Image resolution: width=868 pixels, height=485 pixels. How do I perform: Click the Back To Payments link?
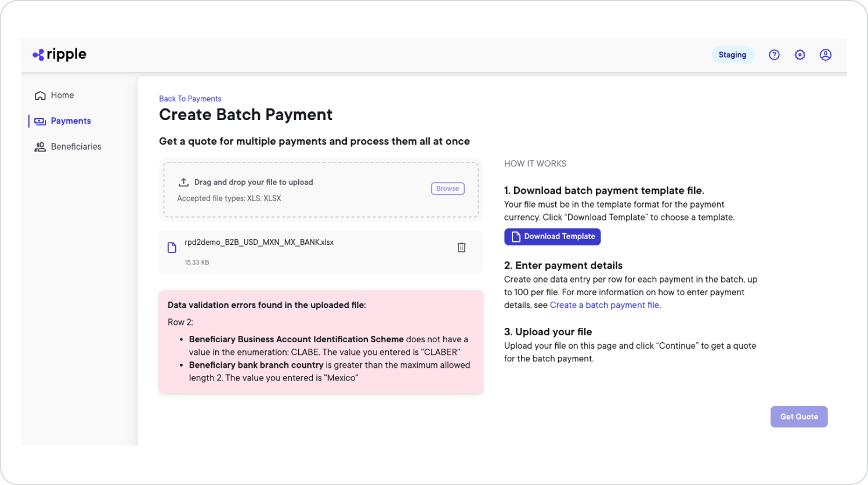[190, 99]
